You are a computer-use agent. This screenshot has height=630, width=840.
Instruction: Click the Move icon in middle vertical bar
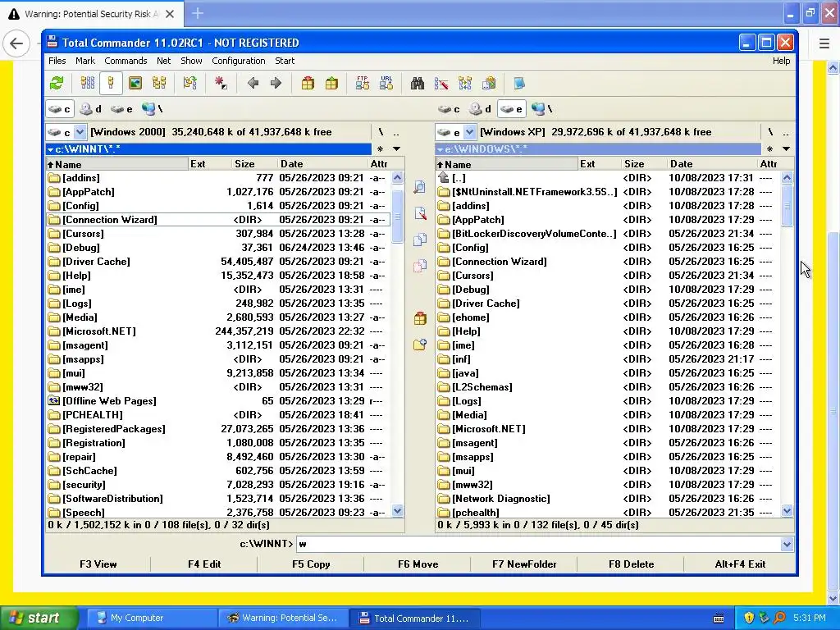point(420,265)
